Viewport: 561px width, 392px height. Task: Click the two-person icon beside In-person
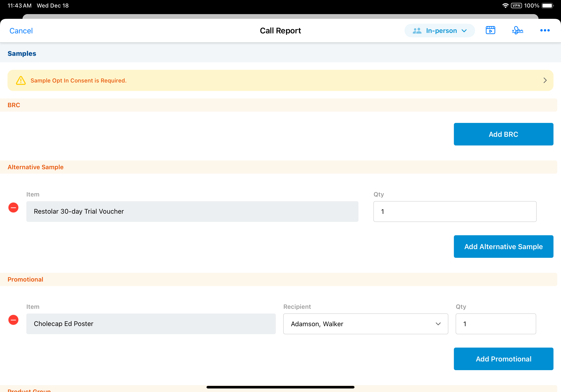click(417, 31)
